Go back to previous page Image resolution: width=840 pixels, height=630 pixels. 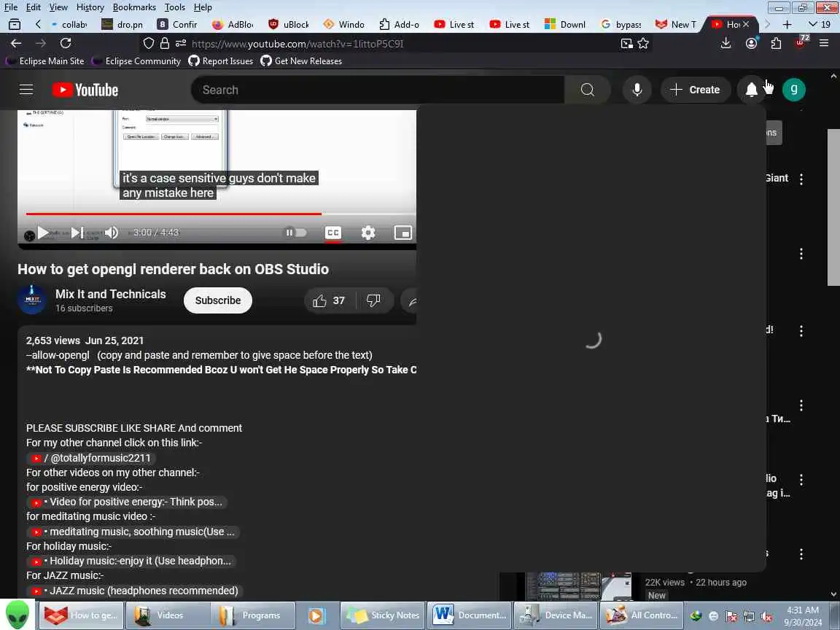coord(16,44)
